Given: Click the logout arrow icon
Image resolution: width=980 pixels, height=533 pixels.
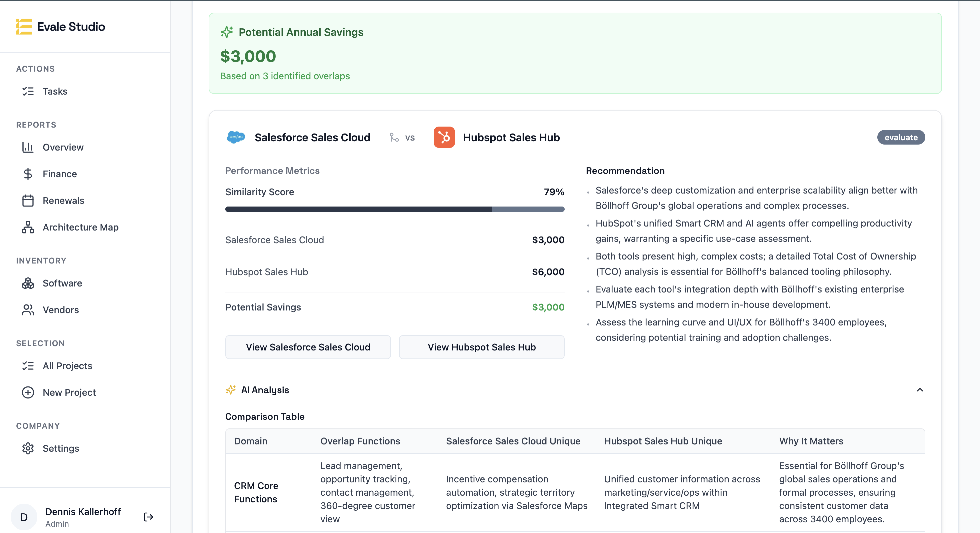Looking at the screenshot, I should [x=148, y=517].
